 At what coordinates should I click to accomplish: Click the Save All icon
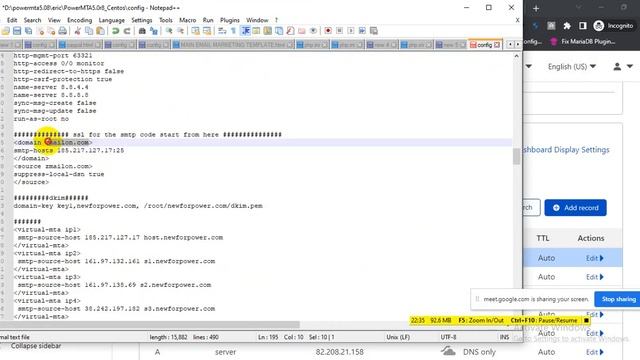pos(28,31)
